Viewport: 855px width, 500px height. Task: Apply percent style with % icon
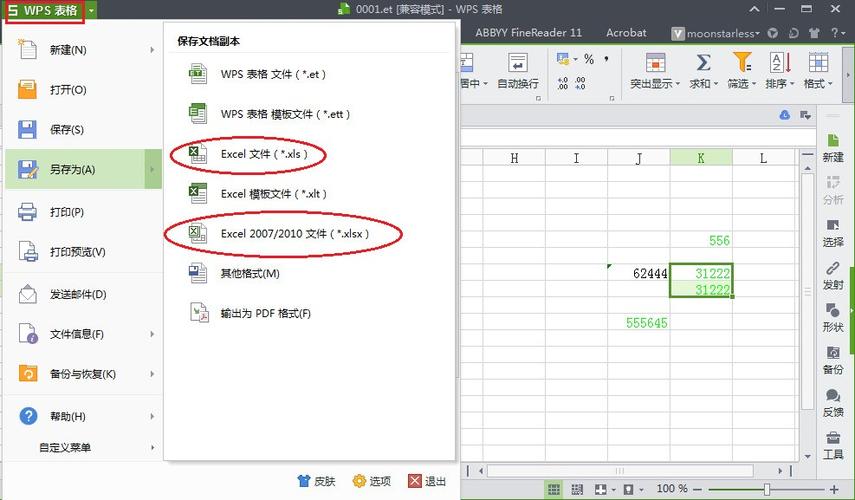tap(589, 59)
